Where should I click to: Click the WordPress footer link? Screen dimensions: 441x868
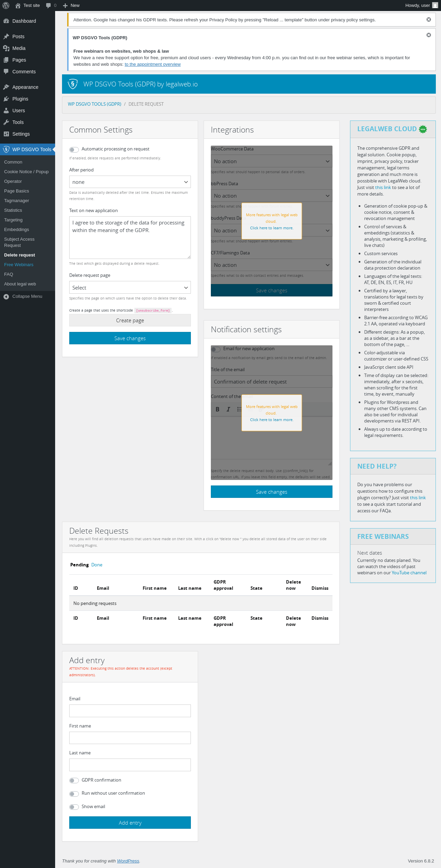128,861
